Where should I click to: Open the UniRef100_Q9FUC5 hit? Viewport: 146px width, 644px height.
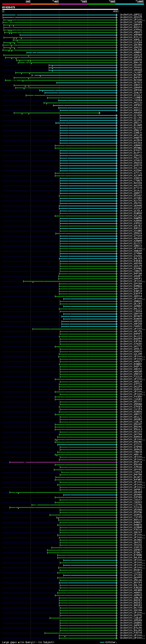pos(131,58)
